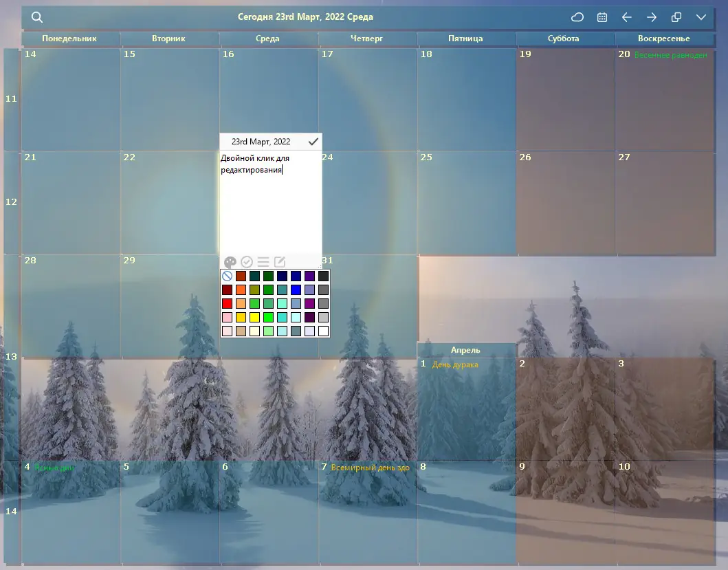Choose the bright lime green swatch
The width and height of the screenshot is (728, 570).
pos(268,317)
